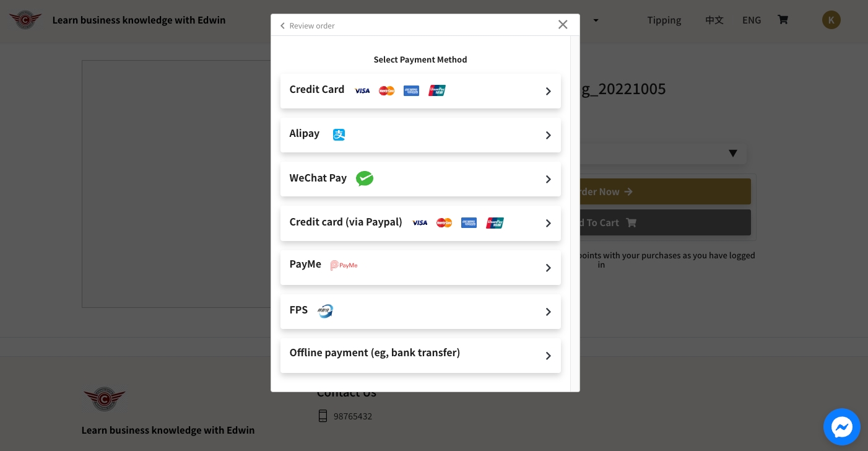Click the Alipay logo icon

pyautogui.click(x=339, y=134)
